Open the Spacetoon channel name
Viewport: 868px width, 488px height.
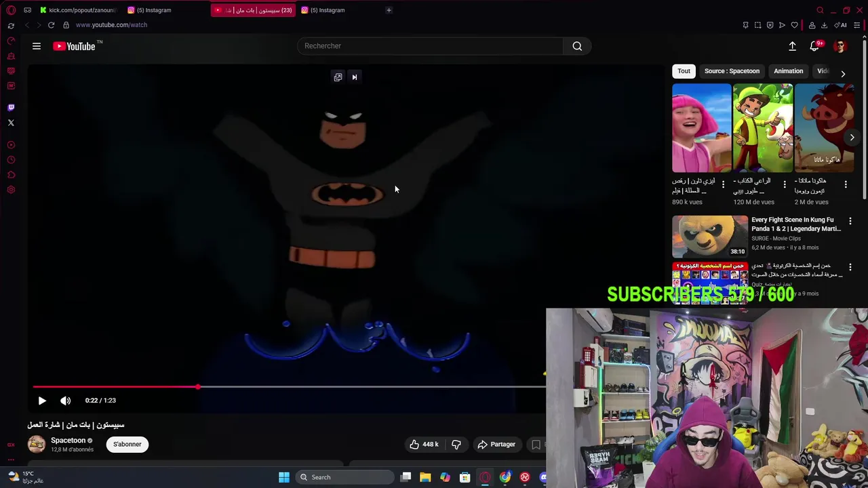68,440
